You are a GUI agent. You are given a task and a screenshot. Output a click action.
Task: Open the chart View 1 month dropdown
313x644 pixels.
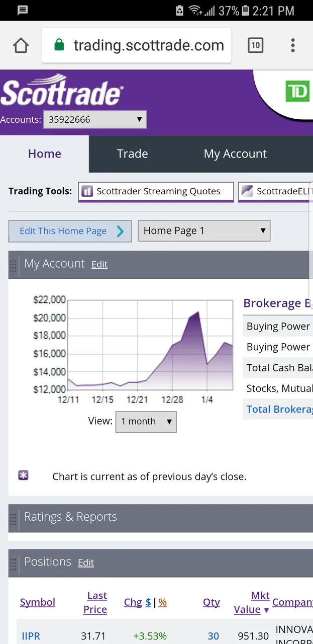[x=146, y=422]
